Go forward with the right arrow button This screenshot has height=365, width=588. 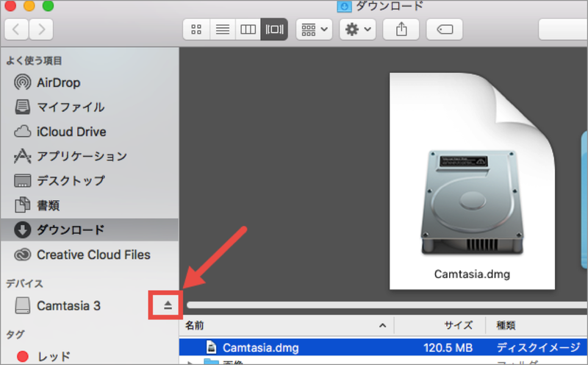[41, 29]
